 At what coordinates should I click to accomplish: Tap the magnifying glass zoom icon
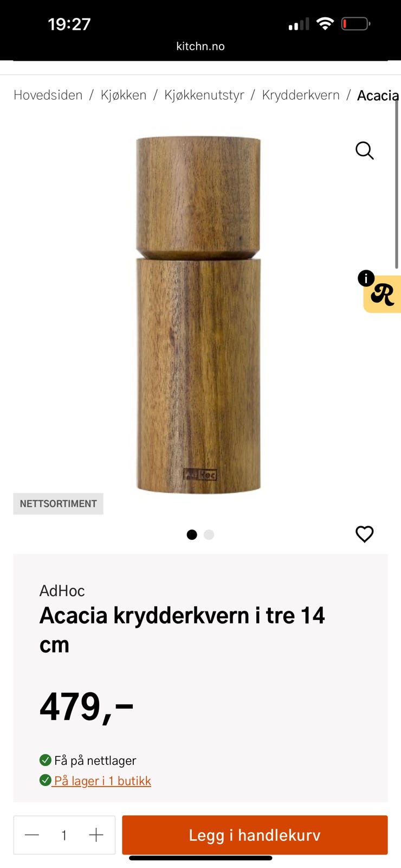365,150
